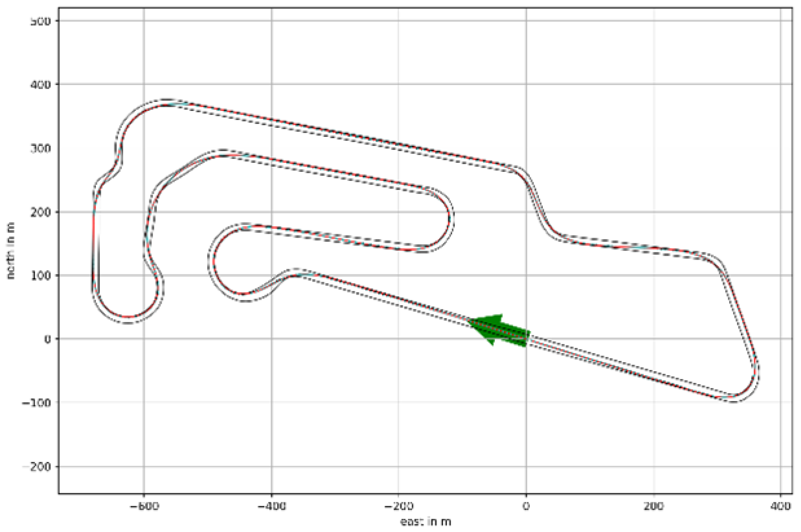Click the 0 tick label on x-axis

coord(526,506)
